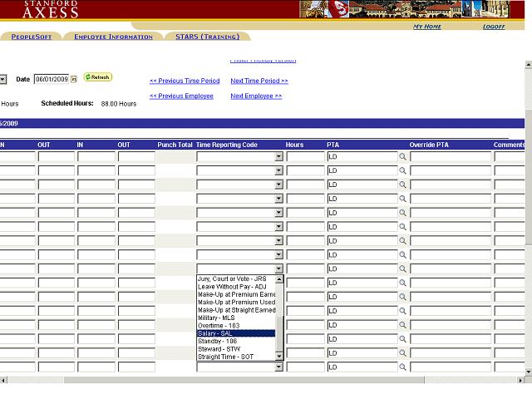Click the PTA lookup magnifier in the first row
This screenshot has width=532, height=399.
click(x=402, y=156)
